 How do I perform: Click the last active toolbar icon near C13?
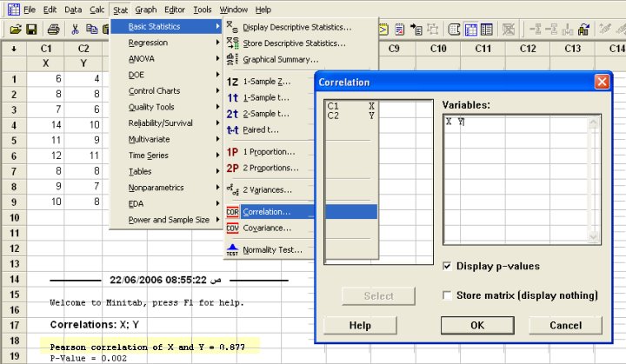[x=583, y=30]
